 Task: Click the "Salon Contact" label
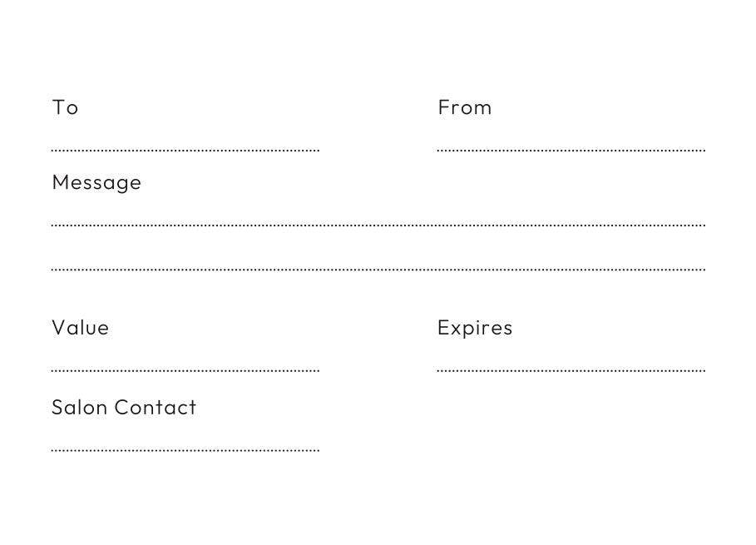[124, 407]
